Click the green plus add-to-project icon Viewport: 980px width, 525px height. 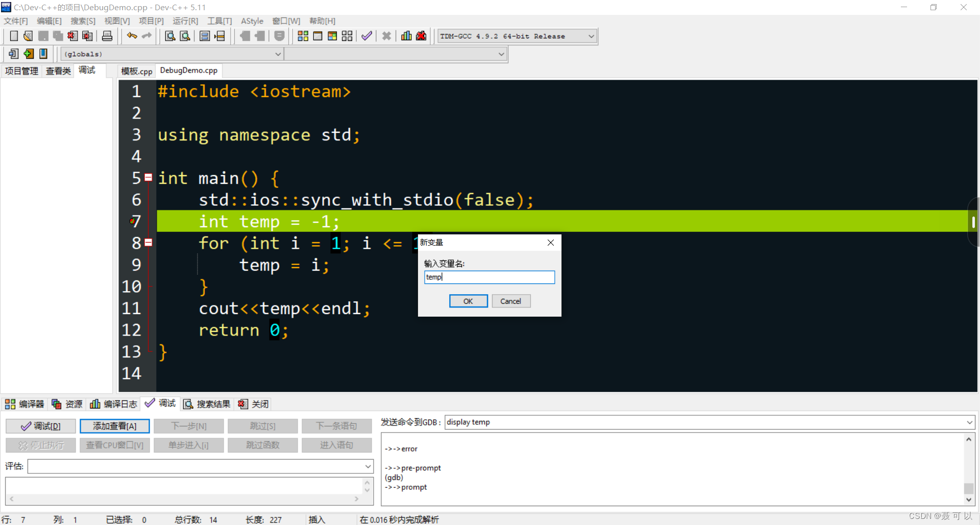click(29, 54)
